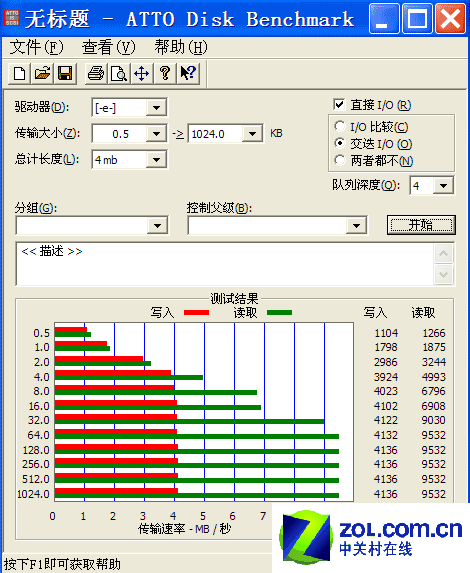Expand the 分组 combo box
This screenshot has width=470, height=573.
[x=157, y=225]
